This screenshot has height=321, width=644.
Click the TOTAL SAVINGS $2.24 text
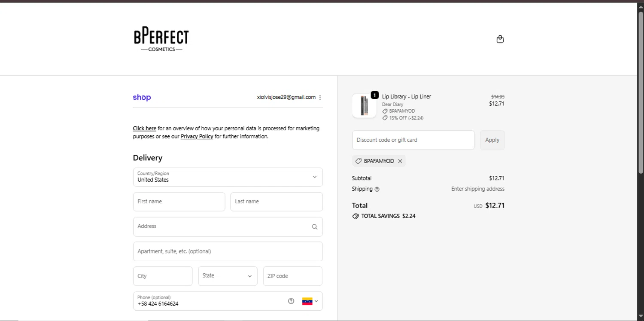tap(388, 216)
